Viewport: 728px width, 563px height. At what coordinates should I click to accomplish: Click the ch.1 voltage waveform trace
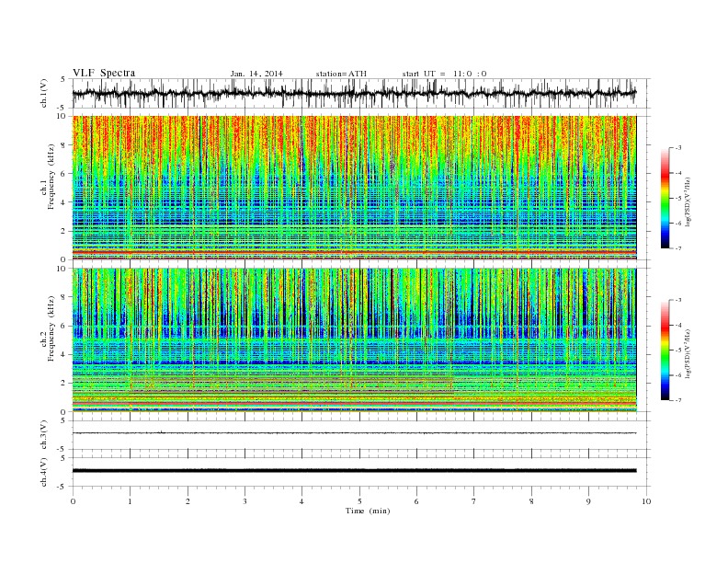[x=354, y=93]
